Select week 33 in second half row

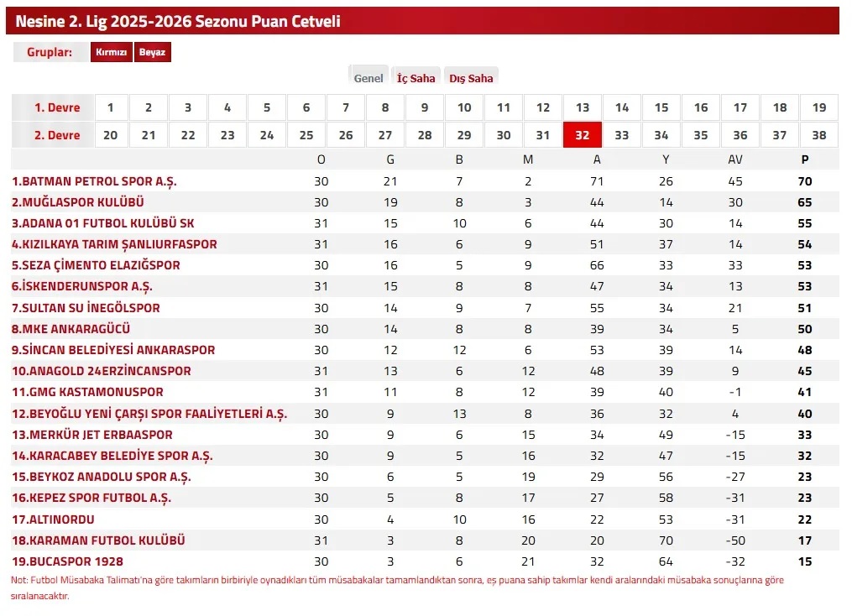click(622, 135)
